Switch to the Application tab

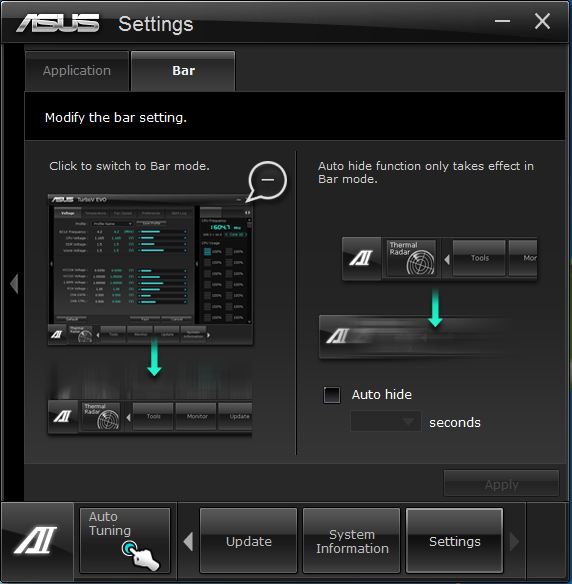click(77, 71)
